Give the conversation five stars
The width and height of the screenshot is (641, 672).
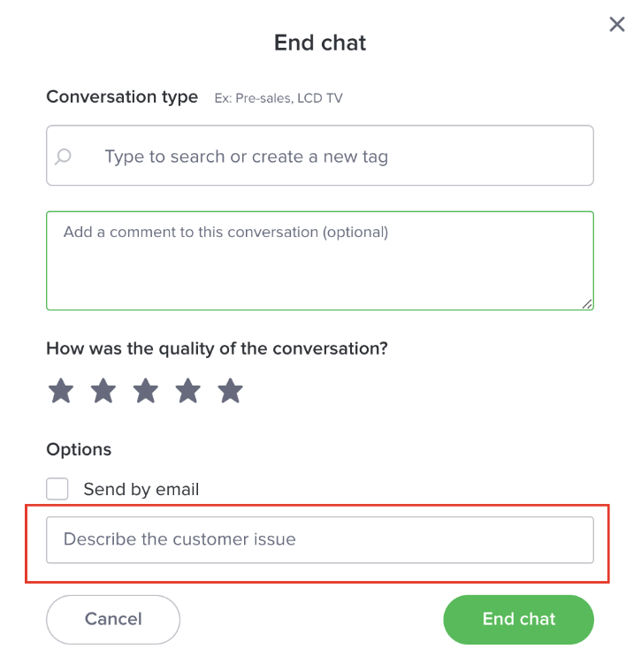coord(230,391)
